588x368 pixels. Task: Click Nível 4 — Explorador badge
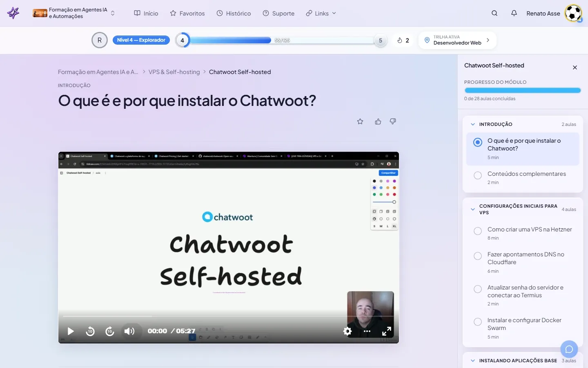pyautogui.click(x=141, y=40)
